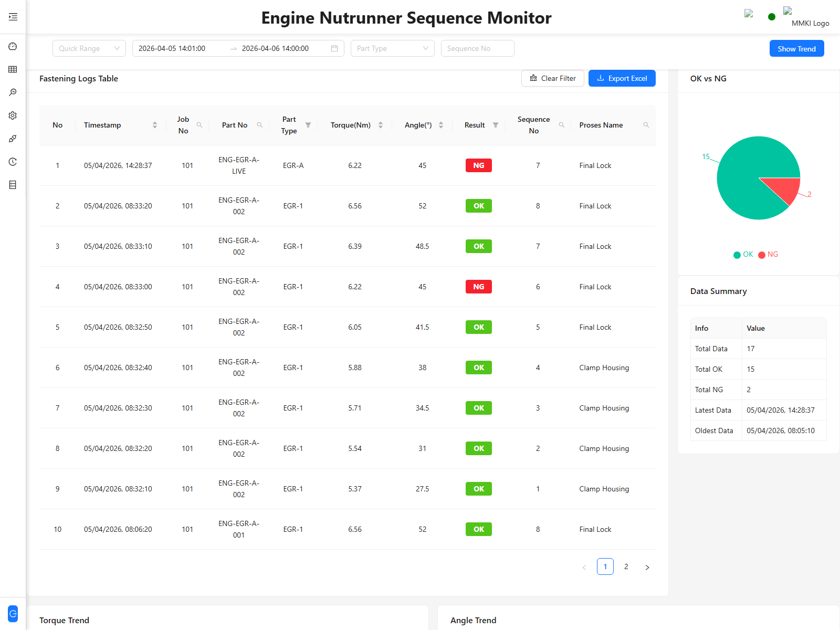Open the dashboard gauge icon in sidebar
840x630 pixels.
click(x=13, y=46)
